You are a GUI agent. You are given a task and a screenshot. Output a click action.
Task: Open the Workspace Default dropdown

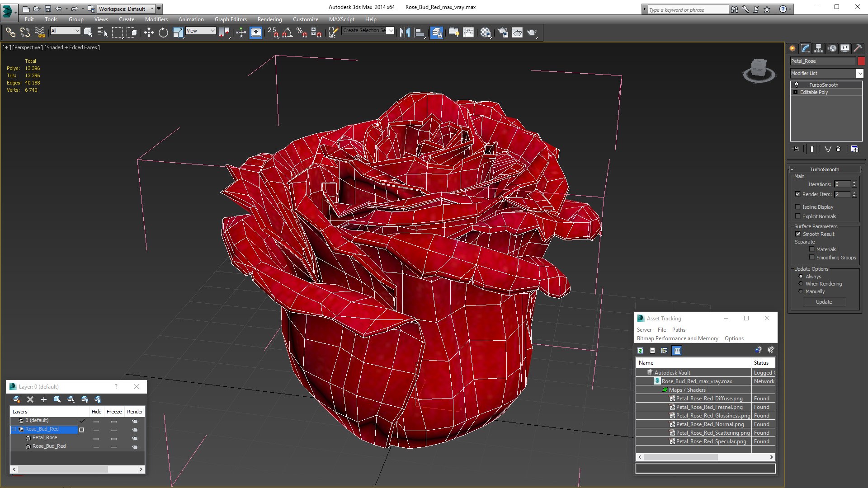(x=126, y=9)
